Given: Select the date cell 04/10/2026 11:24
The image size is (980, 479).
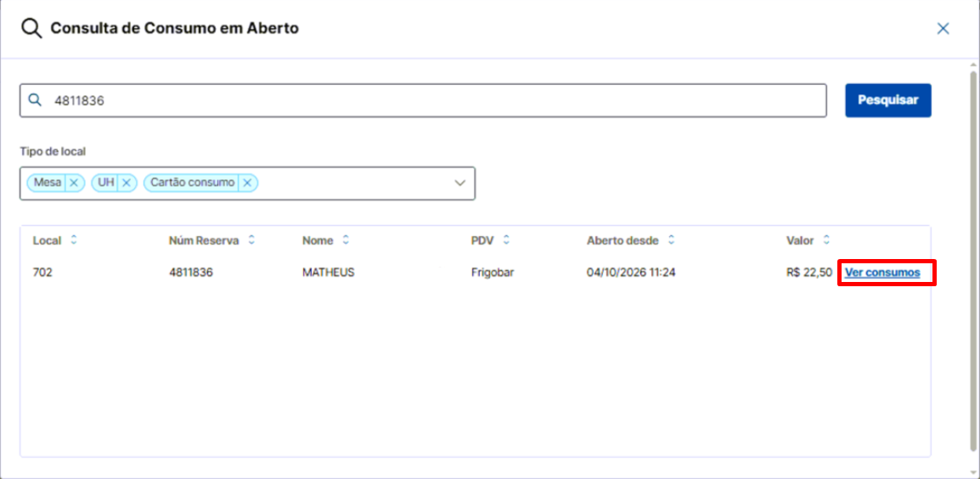Looking at the screenshot, I should click(631, 273).
